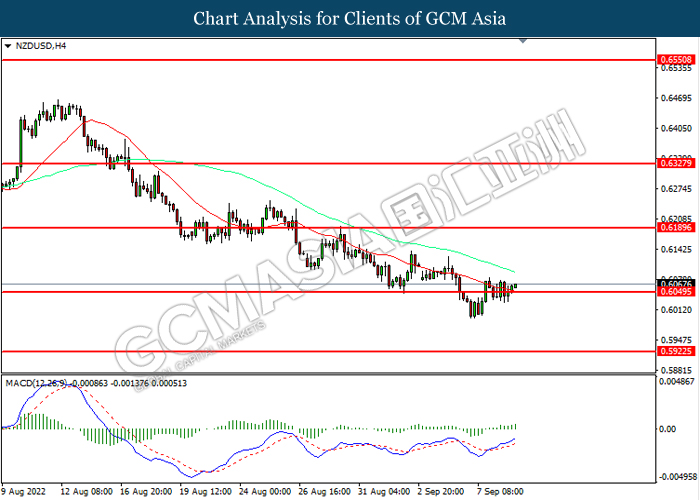Viewport: 700px width, 500px height.
Task: Click the NZDUSD,H4 chart title text
Action: click(41, 46)
